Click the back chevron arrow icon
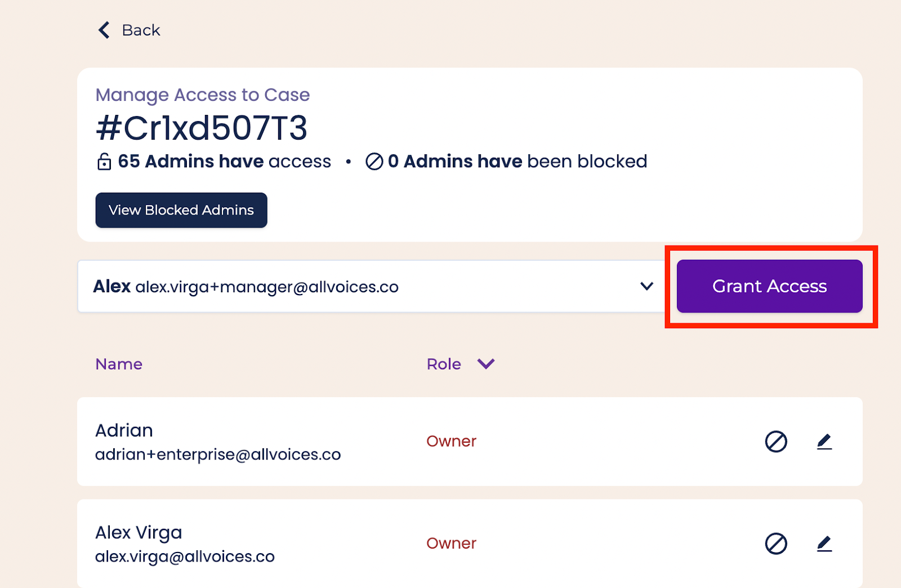 (x=104, y=30)
